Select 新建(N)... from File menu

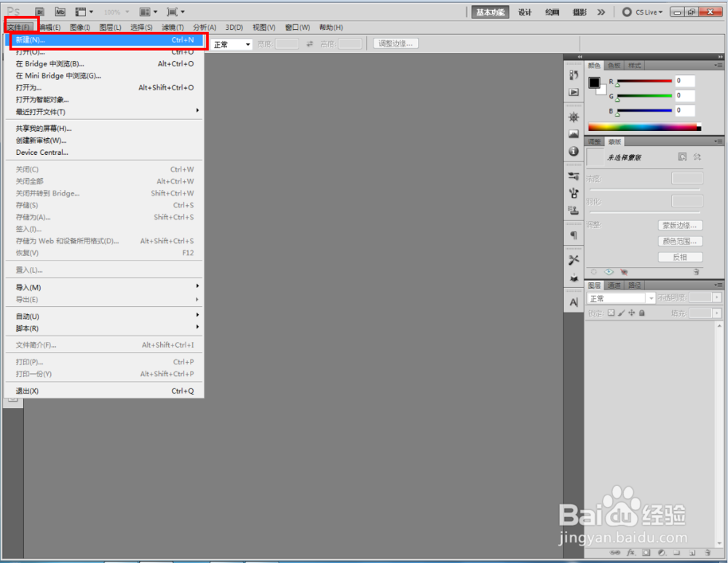tap(104, 40)
